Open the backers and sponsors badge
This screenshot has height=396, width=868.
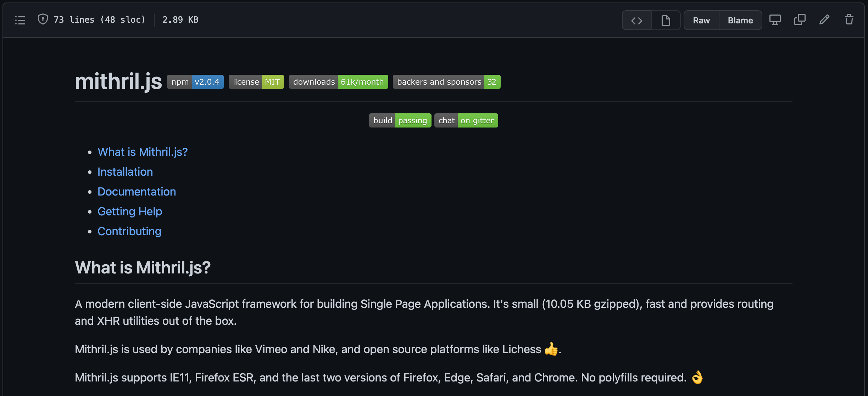pyautogui.click(x=446, y=82)
